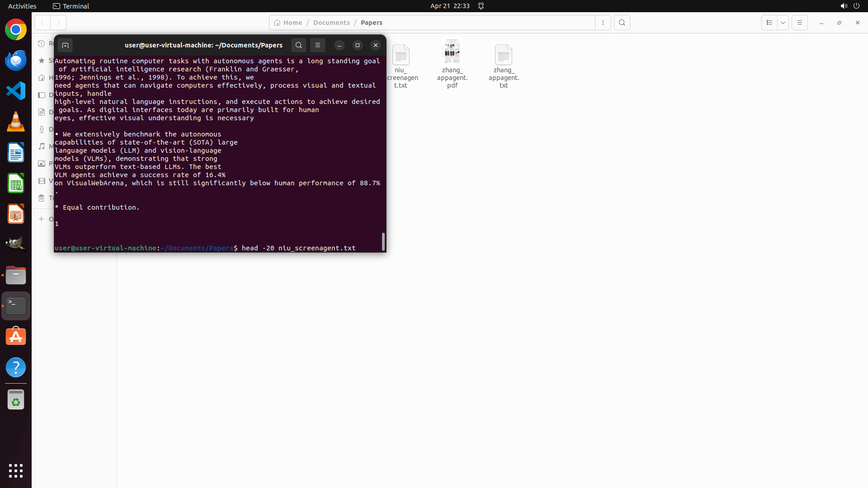Expand view options dropdown arrow

783,23
